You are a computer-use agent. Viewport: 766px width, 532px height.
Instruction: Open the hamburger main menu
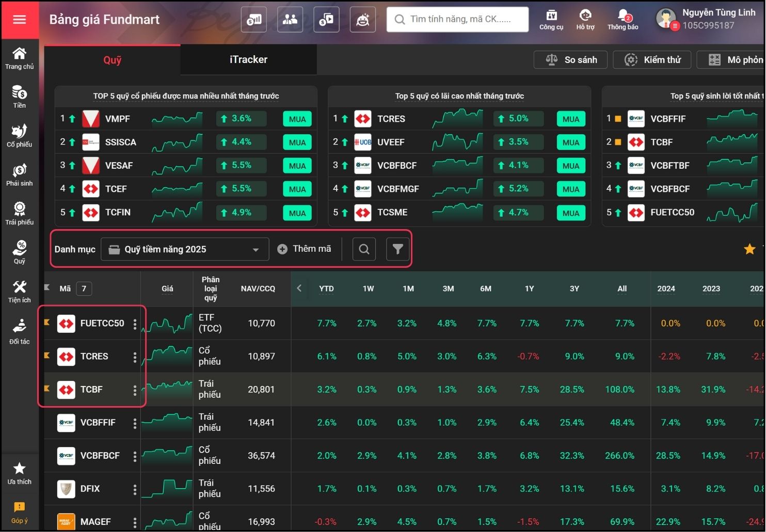[20, 20]
